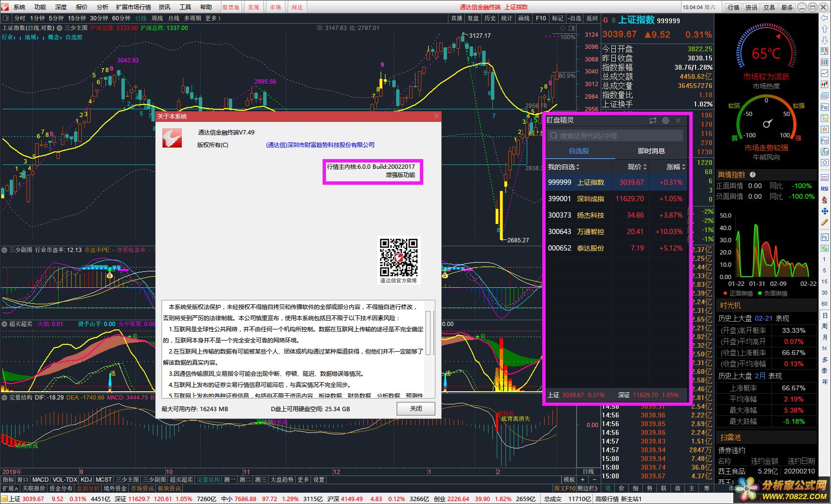Viewport: 831px width, 504px height.
Task: Click the yellow square icon in status bar
Action: click(4, 499)
